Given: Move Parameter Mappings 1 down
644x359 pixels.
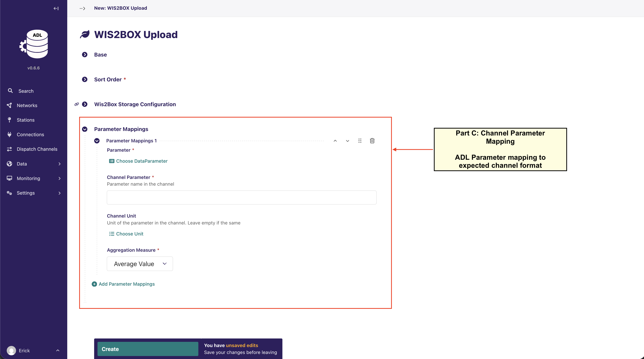Looking at the screenshot, I should [348, 141].
